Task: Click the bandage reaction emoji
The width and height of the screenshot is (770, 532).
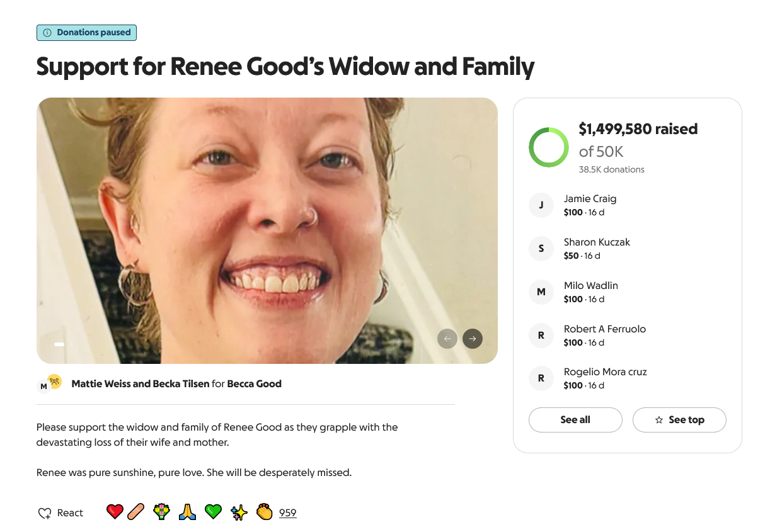Action: point(136,512)
